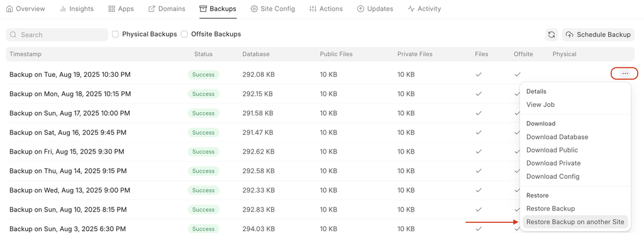Click the Schedule Backup button
Screen dimensions: 644x233
598,35
